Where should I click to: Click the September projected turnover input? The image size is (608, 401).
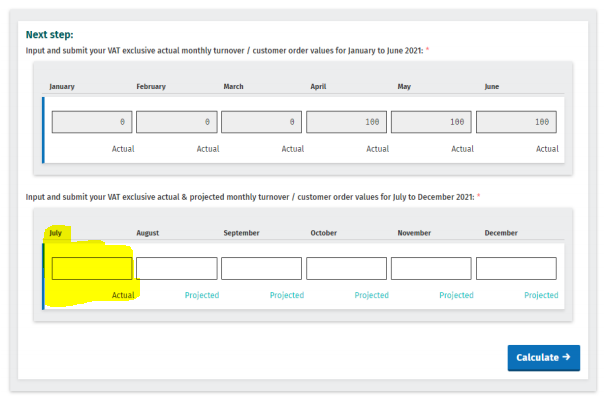click(x=262, y=268)
